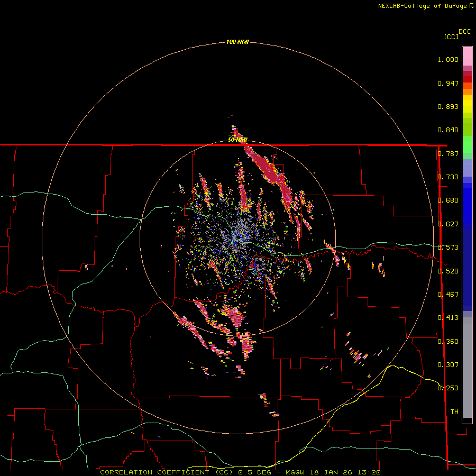Select the 0.840 scale value
Viewport: 476px width, 476px height.
click(x=448, y=130)
